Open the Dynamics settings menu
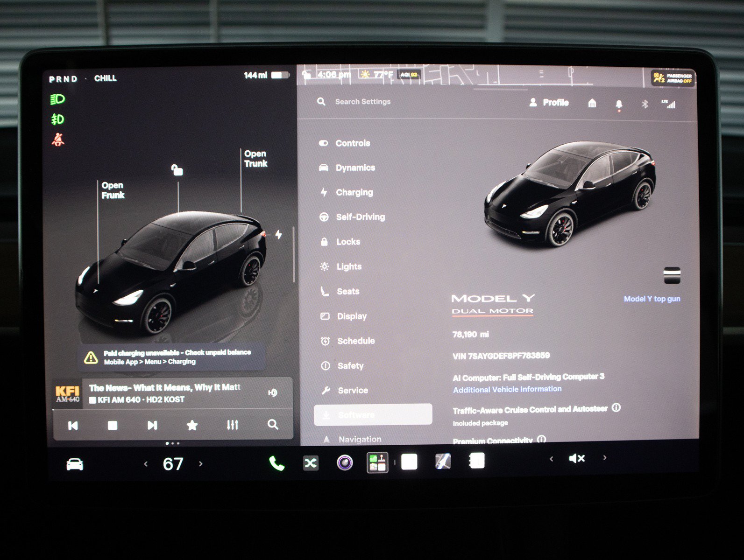744x560 pixels. click(347, 168)
